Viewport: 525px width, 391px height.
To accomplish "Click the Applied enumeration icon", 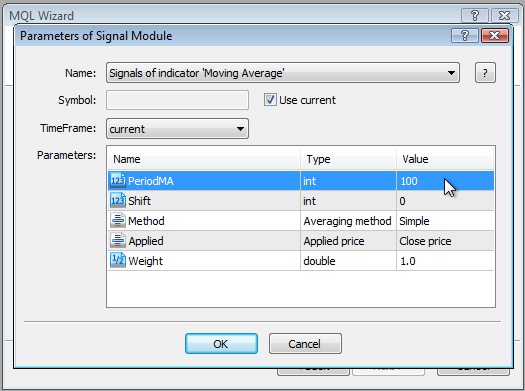I will point(118,241).
